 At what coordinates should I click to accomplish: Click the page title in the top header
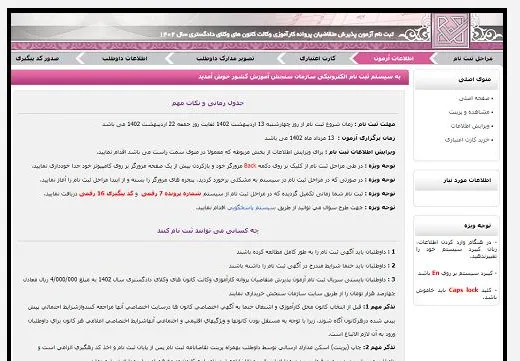point(277,34)
